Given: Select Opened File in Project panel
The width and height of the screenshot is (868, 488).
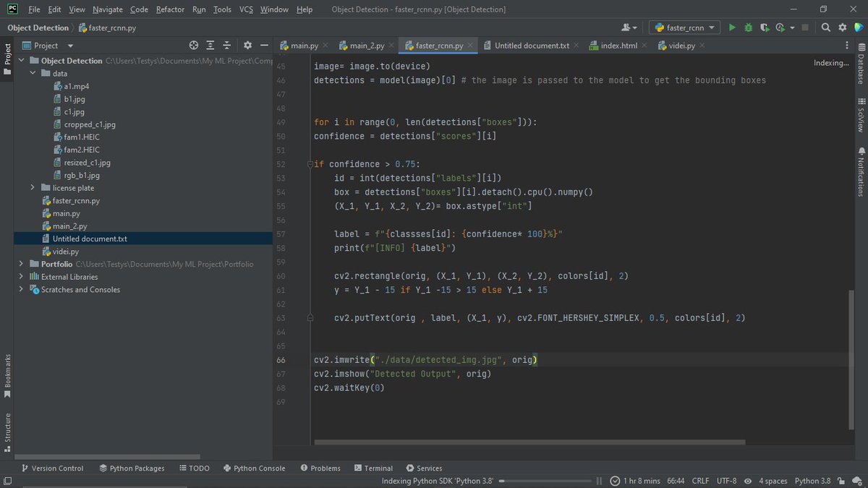Looking at the screenshot, I should coord(194,44).
